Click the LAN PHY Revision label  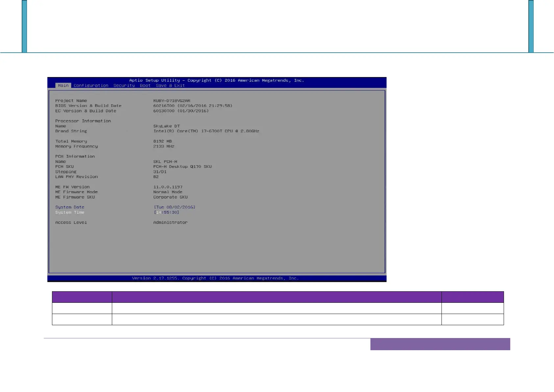click(x=76, y=177)
